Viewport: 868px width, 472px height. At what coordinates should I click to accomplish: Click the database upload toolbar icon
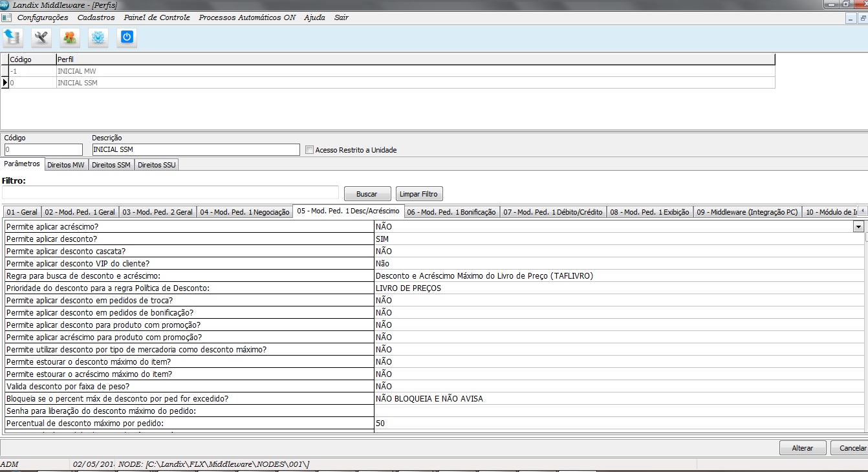12,38
